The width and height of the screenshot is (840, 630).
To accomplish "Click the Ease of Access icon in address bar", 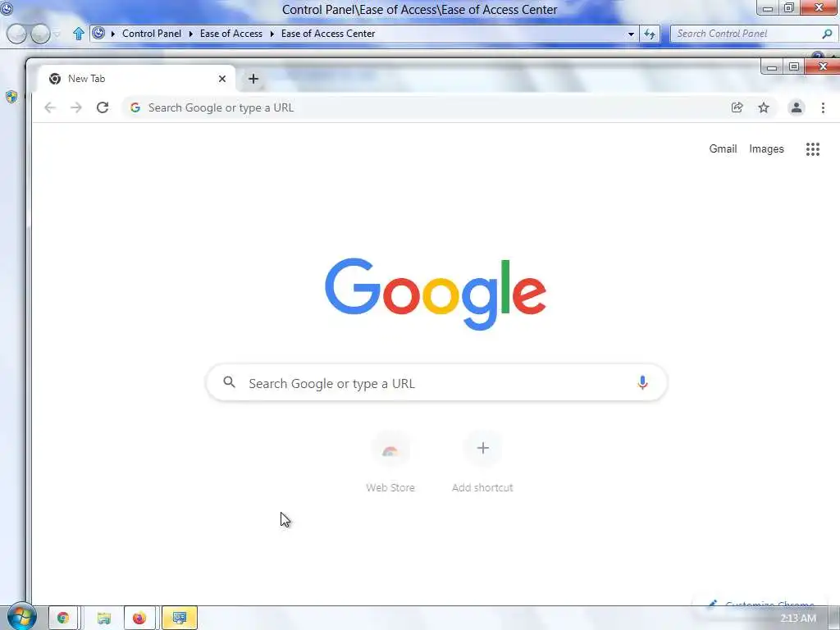I will click(98, 33).
